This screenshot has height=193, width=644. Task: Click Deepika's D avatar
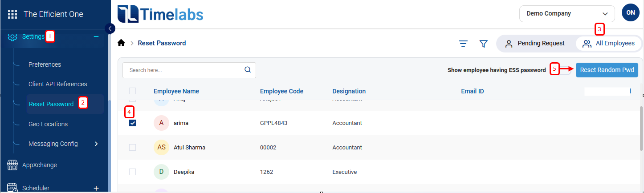pos(161,172)
